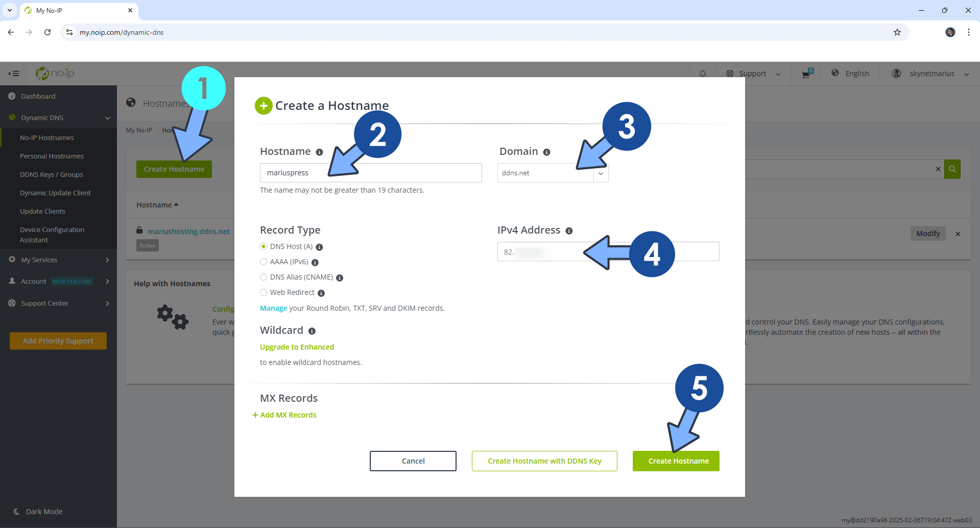Click the Add Priority Support button
The height and width of the screenshot is (528, 980).
point(58,341)
